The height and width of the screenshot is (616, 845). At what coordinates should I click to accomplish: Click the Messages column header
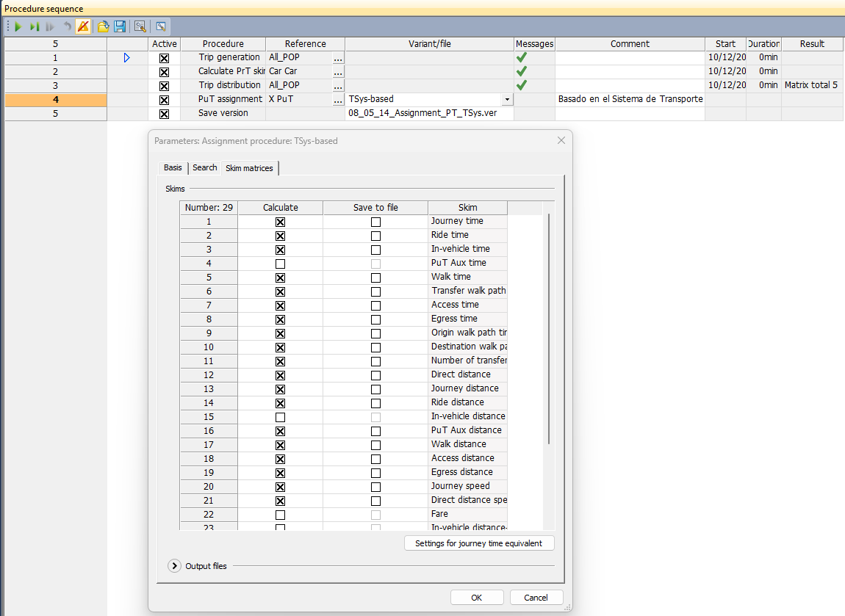(534, 43)
